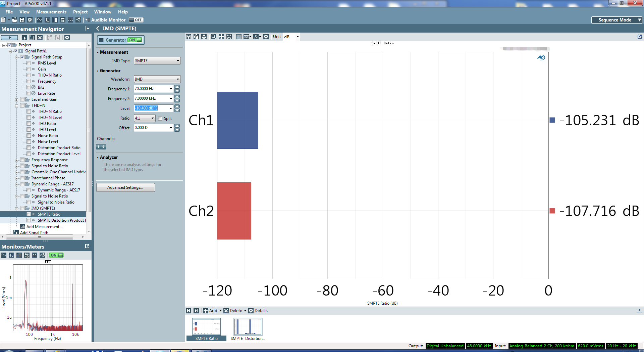This screenshot has height=352, width=644.
Task: Toggle the Audible Monitor OFF switch
Action: click(136, 20)
